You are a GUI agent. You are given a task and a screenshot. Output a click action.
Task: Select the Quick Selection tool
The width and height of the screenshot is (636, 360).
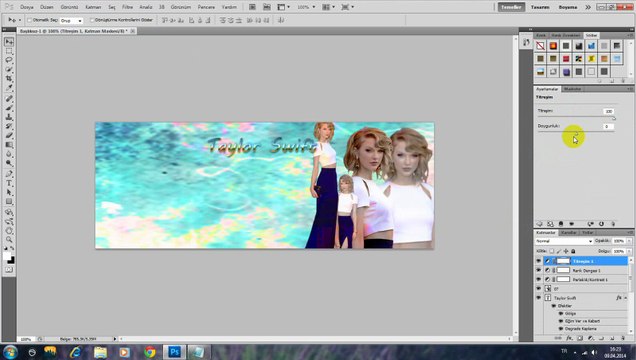(9, 69)
